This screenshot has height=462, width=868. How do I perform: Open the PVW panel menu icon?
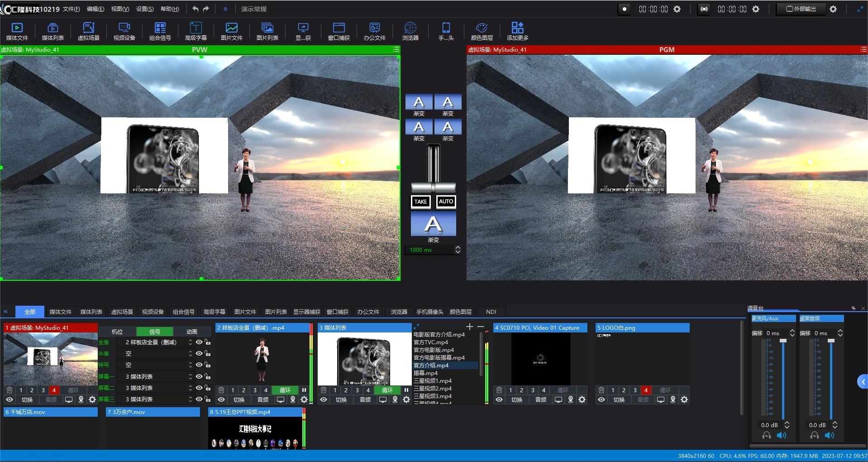point(396,49)
